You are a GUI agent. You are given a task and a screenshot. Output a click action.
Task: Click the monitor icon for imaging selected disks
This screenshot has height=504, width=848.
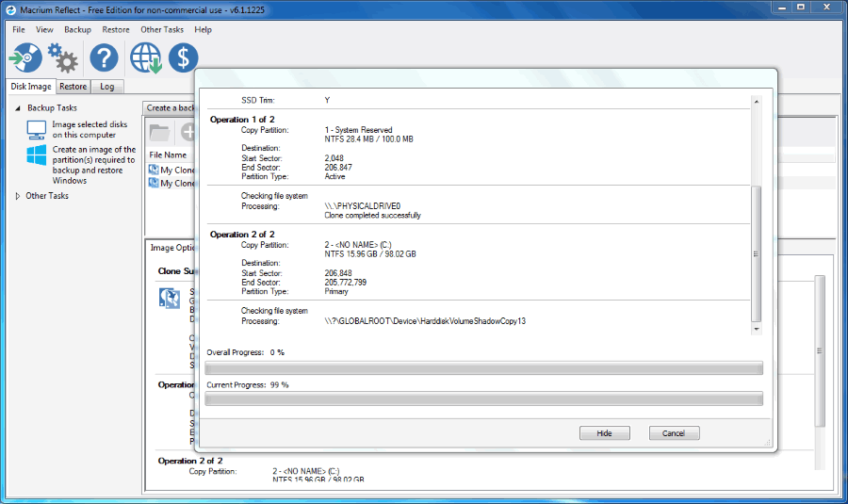point(36,130)
